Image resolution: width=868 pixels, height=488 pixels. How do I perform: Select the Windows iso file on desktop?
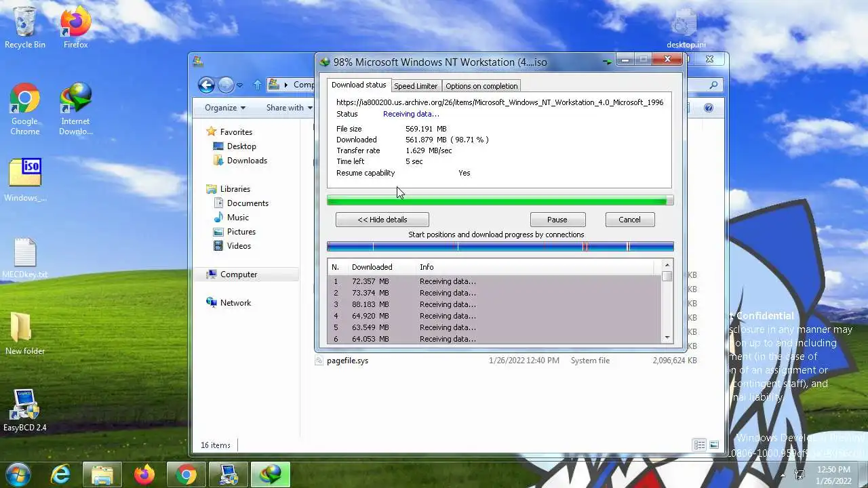click(x=25, y=180)
